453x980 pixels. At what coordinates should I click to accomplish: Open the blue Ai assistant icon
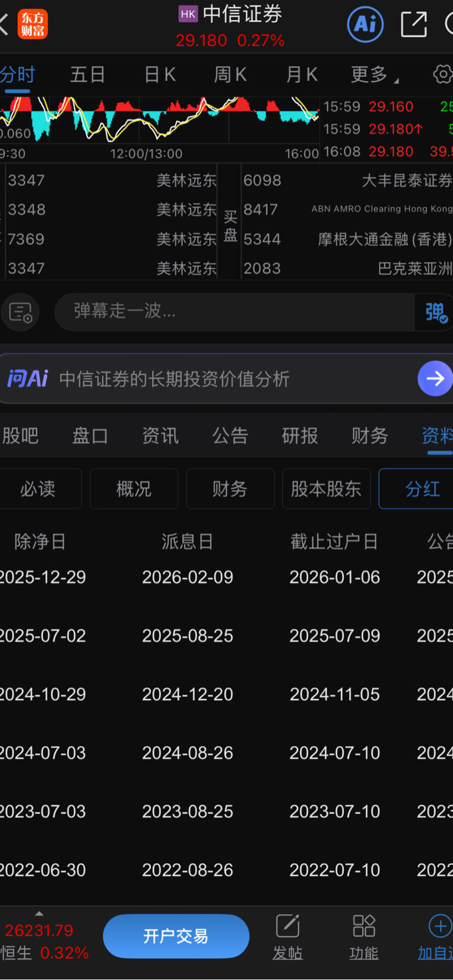(365, 24)
